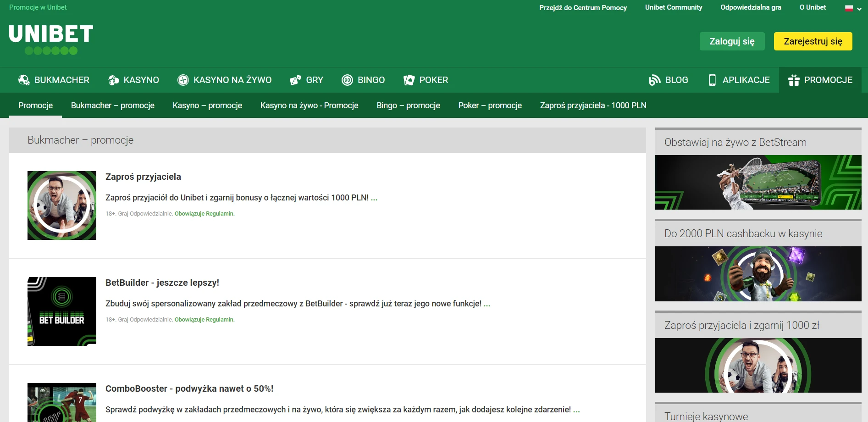
Task: Open Odpowiedzialna gra link
Action: [x=751, y=7]
